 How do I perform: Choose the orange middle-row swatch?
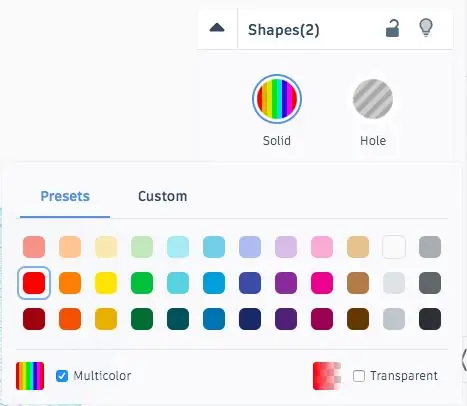[x=70, y=283]
